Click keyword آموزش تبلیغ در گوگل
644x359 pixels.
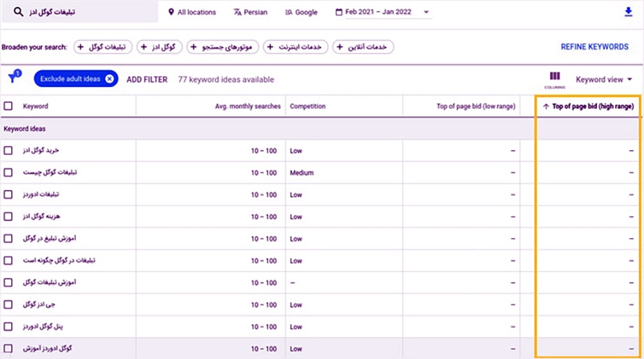pos(50,239)
